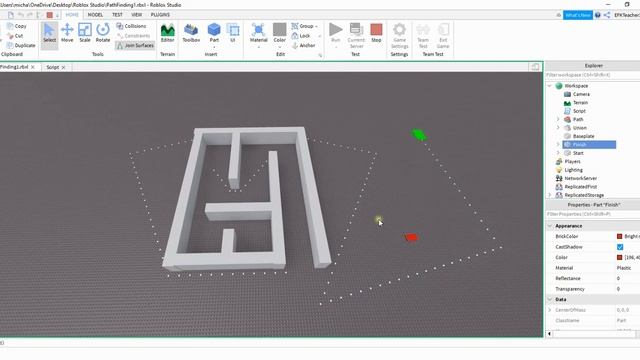Open the Color dropdown arrow

tap(280, 47)
